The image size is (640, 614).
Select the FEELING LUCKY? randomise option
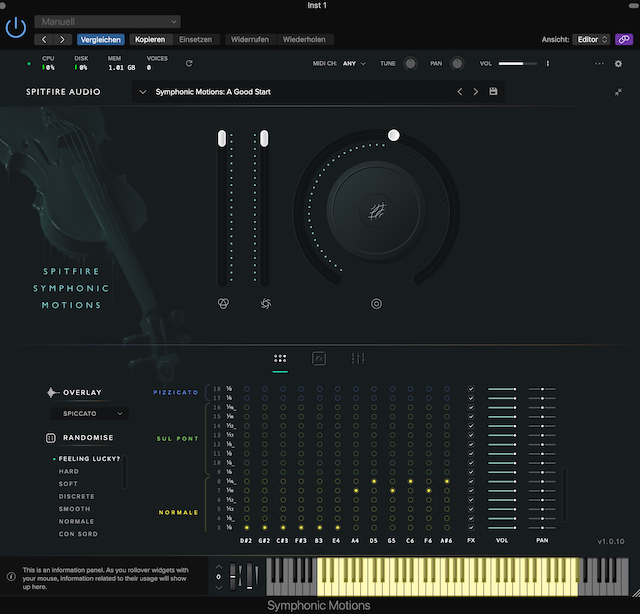click(89, 459)
